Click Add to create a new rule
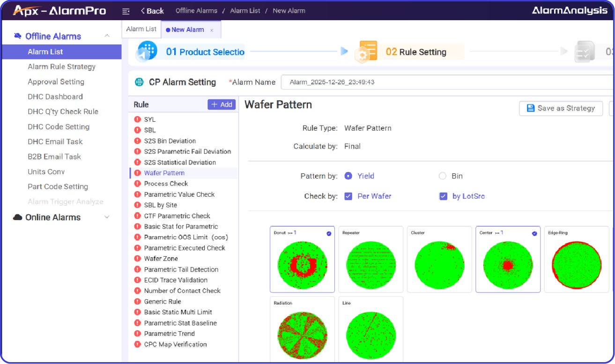 (x=221, y=104)
